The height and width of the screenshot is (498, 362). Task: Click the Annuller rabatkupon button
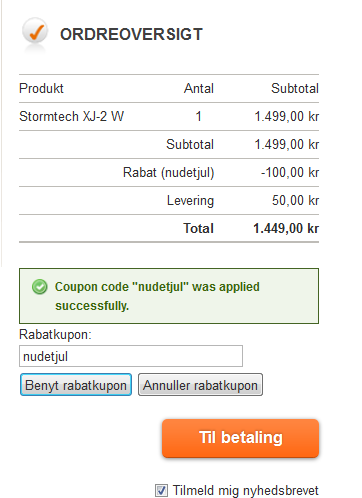click(x=200, y=385)
